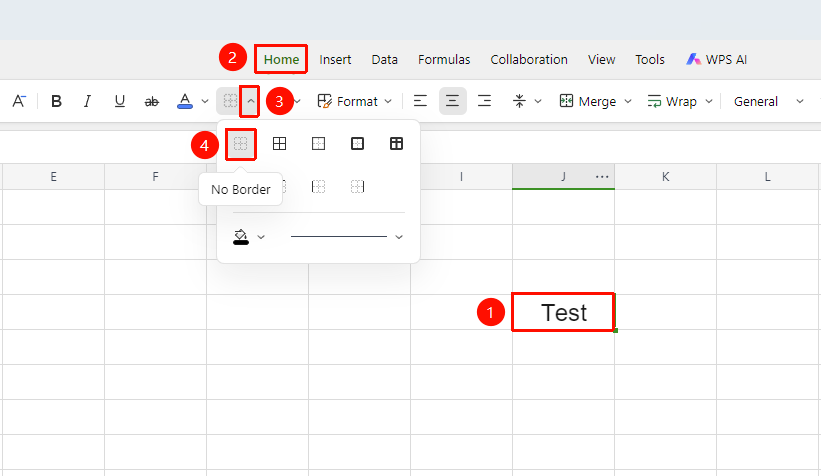Expand the Merge dropdown arrow
This screenshot has height=476, width=821.
(x=628, y=102)
